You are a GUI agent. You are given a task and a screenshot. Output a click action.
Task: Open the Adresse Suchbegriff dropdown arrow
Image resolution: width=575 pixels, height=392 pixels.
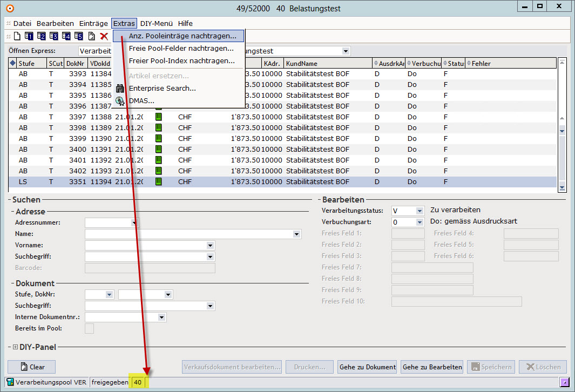click(x=210, y=256)
